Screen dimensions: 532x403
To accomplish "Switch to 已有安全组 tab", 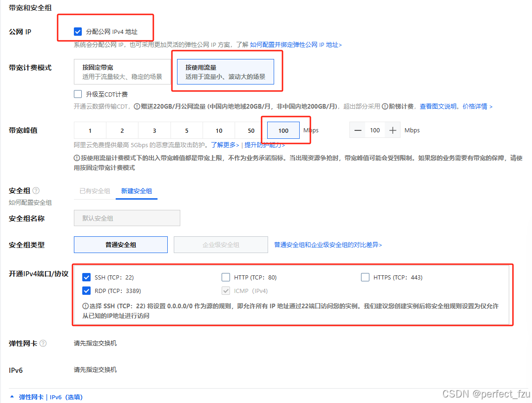I will point(94,190).
